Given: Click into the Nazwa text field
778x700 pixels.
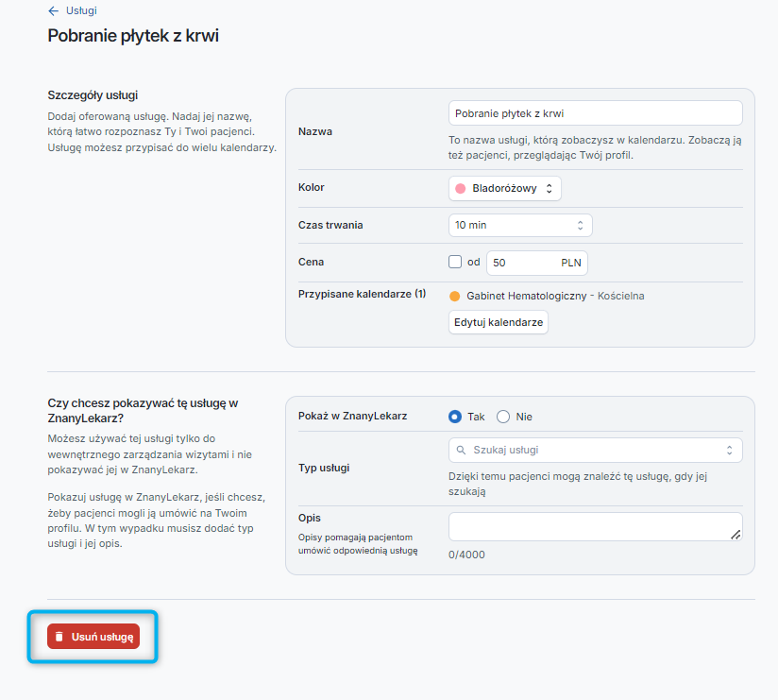Looking at the screenshot, I should coord(595,112).
